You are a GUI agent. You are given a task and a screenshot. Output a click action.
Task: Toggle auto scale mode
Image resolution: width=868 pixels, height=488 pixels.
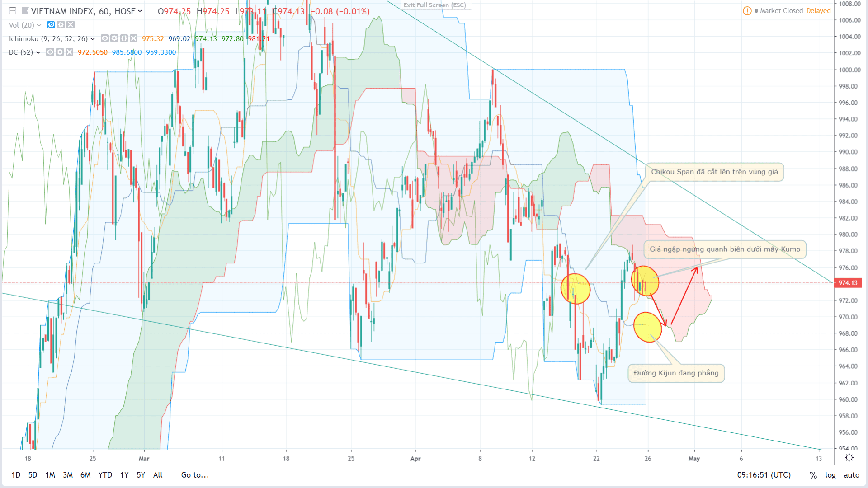[x=851, y=475]
